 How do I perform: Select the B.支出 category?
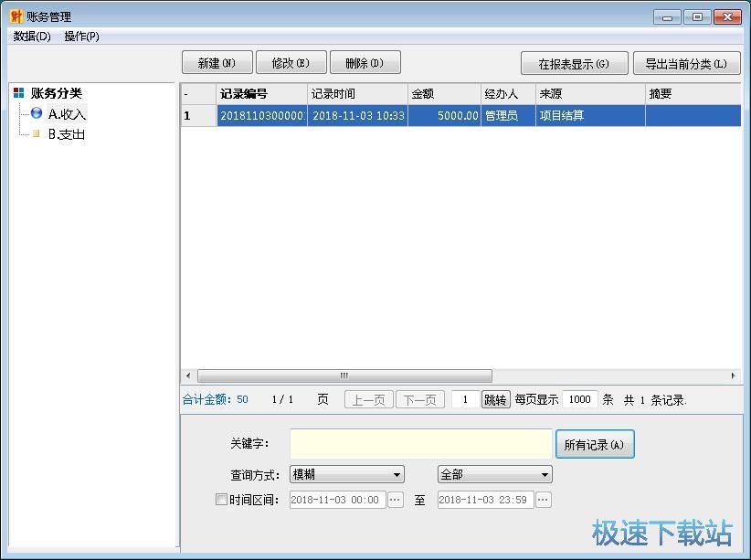point(67,134)
